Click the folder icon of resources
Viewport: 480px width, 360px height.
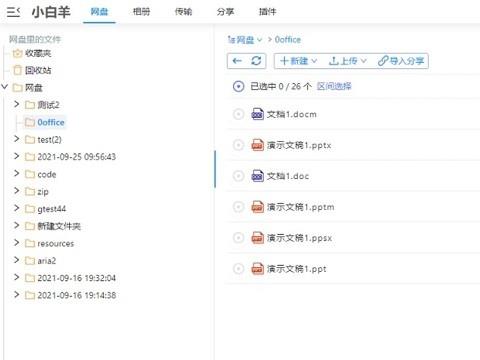(x=30, y=244)
